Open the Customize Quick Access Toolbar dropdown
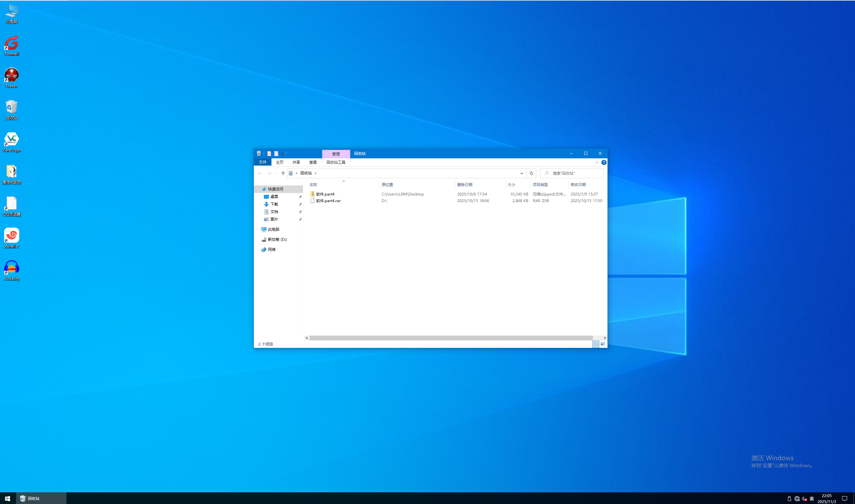Image resolution: width=855 pixels, height=504 pixels. click(x=282, y=154)
